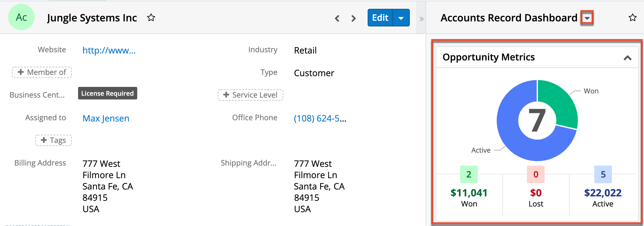Add Tags to the account
This screenshot has height=226, width=644.
[x=54, y=140]
